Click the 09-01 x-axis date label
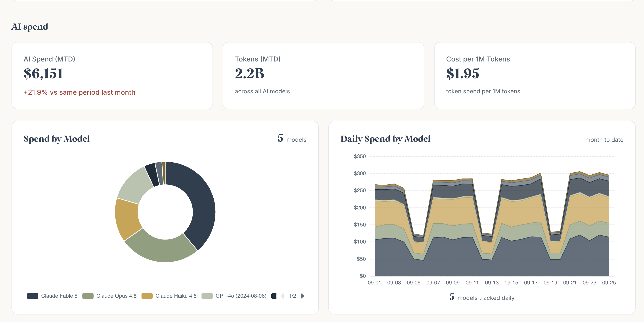Screen dimensions: 644x322 [x=374, y=283]
